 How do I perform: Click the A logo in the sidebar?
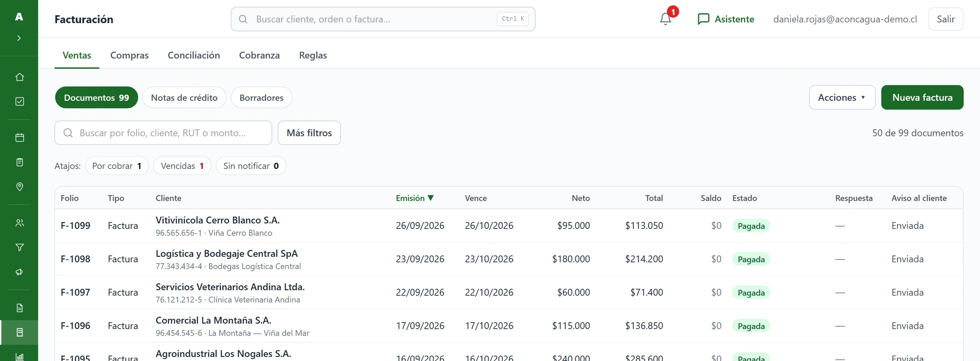click(x=19, y=17)
